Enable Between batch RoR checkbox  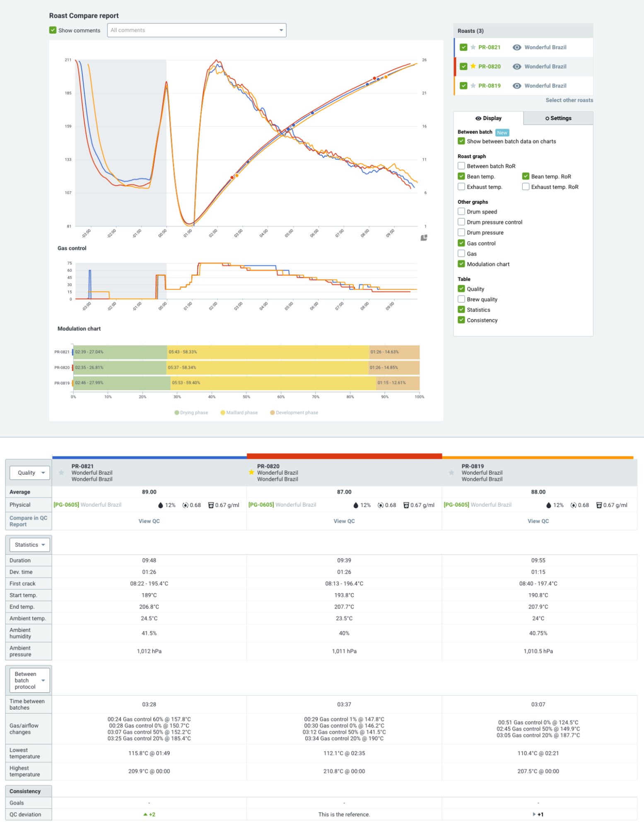461,166
